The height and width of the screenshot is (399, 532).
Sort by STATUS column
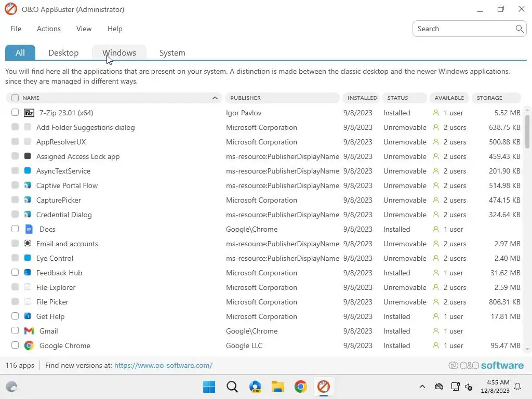[x=404, y=98]
